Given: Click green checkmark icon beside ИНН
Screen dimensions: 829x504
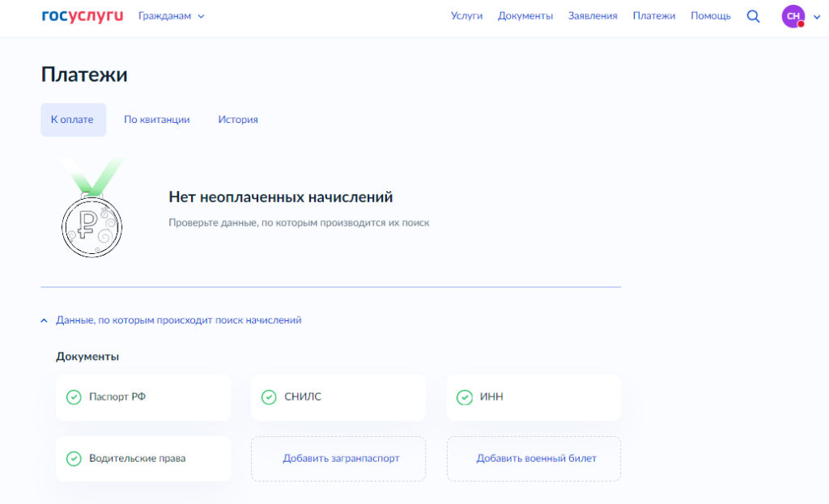Looking at the screenshot, I should coord(465,397).
